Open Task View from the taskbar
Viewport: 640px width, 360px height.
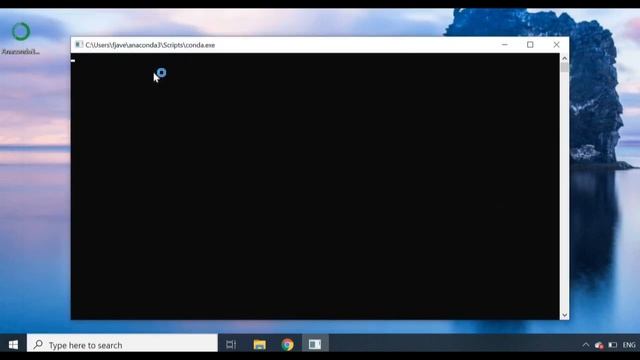point(231,345)
